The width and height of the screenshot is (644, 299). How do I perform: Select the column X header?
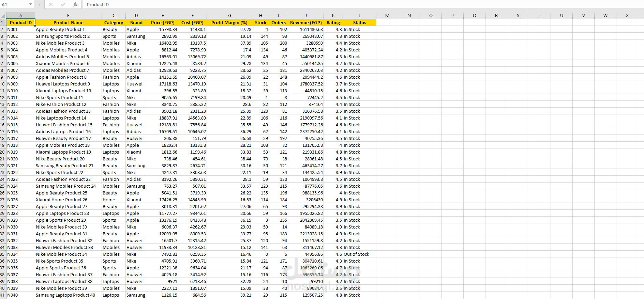[627, 15]
